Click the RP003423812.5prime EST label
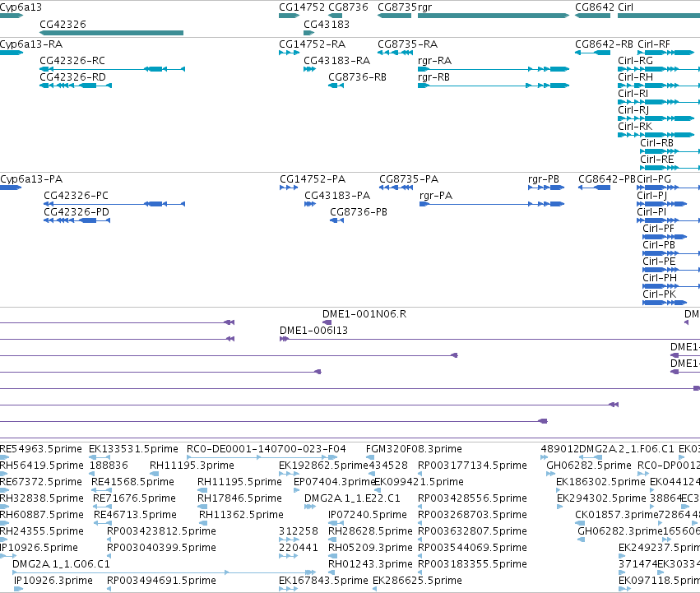 tap(161, 531)
